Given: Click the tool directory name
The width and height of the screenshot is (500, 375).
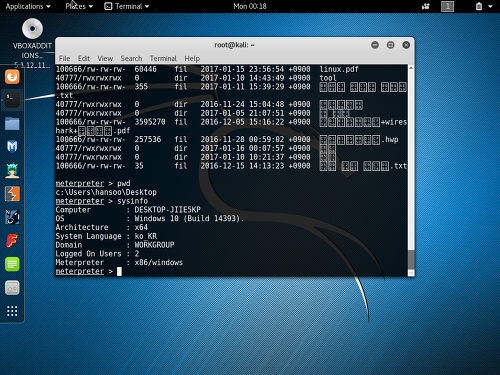Looking at the screenshot, I should pos(328,78).
